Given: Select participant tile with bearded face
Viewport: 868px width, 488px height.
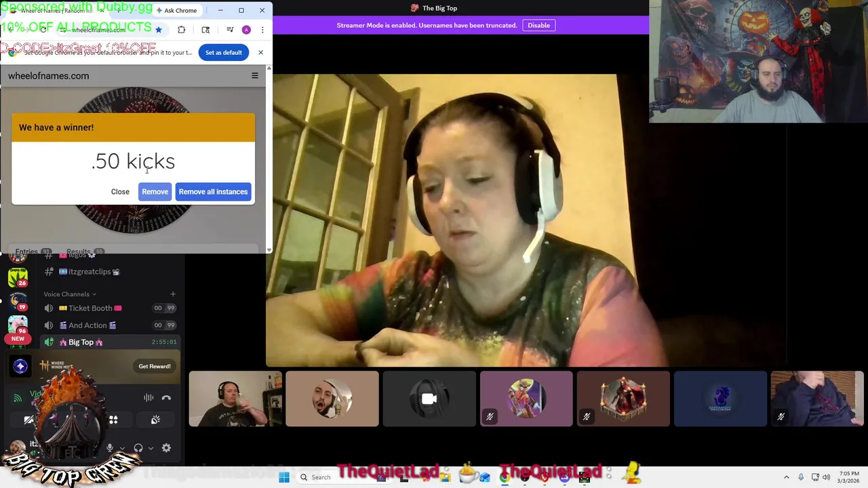Looking at the screenshot, I should point(332,399).
